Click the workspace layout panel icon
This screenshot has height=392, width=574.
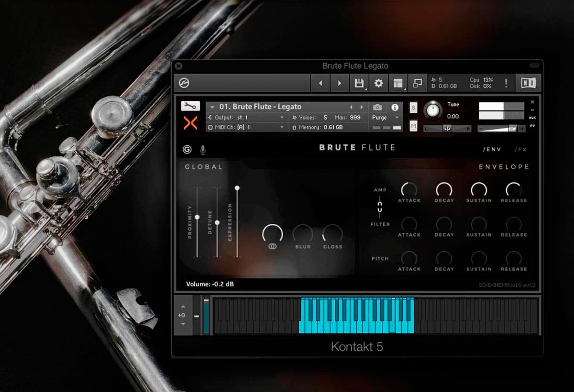click(398, 83)
